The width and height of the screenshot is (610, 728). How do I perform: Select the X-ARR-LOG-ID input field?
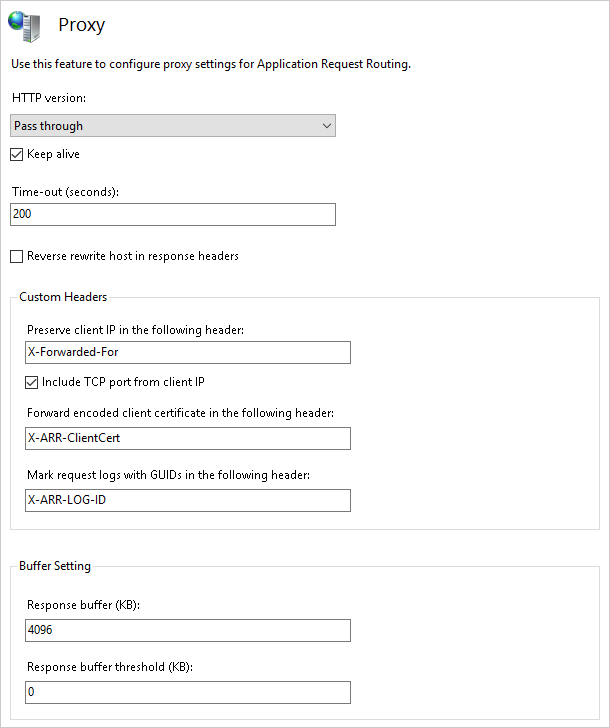pyautogui.click(x=188, y=500)
